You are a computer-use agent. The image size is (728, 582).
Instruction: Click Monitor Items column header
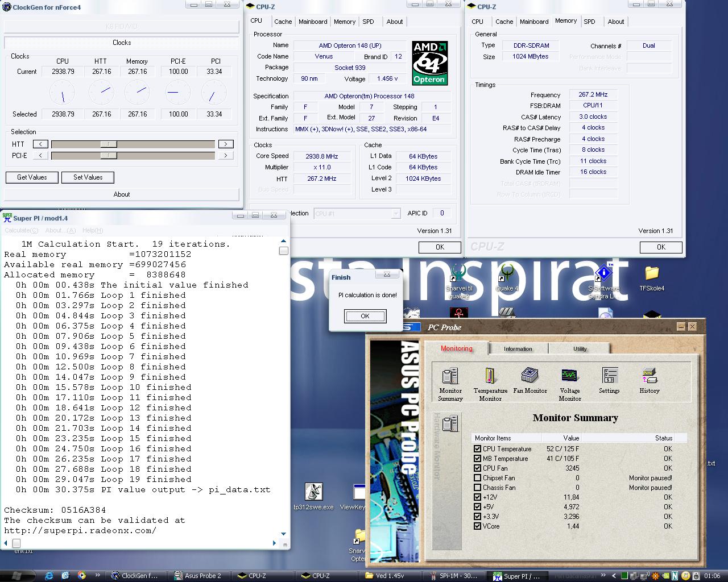(506, 438)
